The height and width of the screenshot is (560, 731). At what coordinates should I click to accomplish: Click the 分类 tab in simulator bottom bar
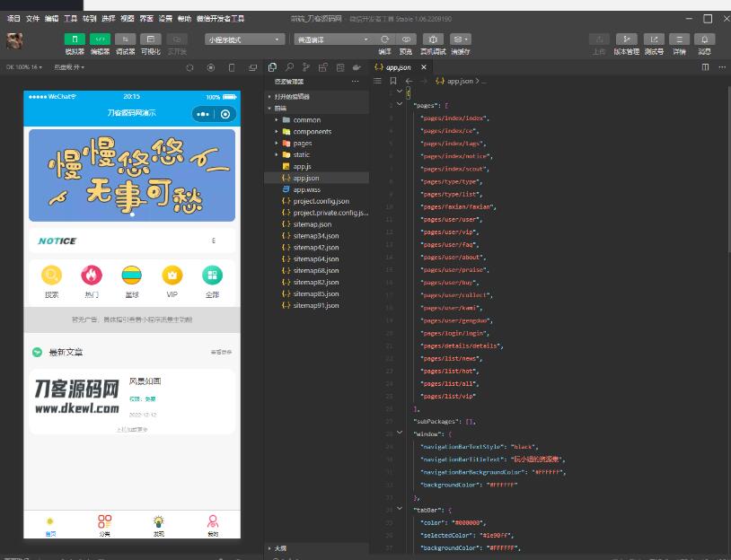104,525
